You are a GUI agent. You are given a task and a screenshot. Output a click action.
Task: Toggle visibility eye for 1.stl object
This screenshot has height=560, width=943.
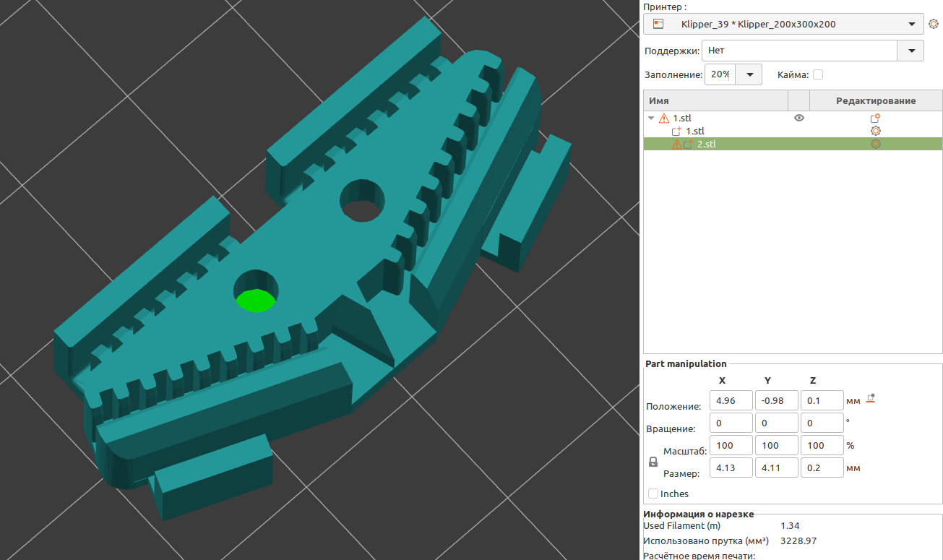coord(798,118)
